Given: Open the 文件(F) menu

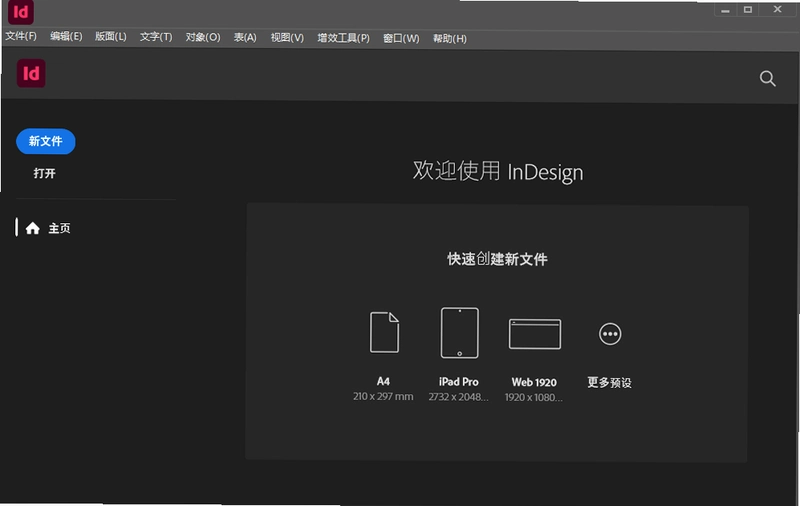Looking at the screenshot, I should click(21, 36).
